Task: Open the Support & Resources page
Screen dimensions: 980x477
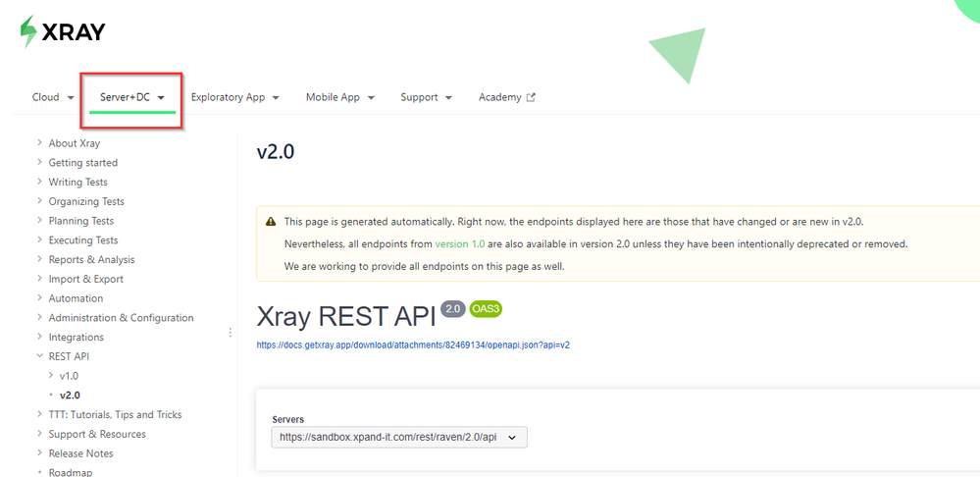Action: 97,434
